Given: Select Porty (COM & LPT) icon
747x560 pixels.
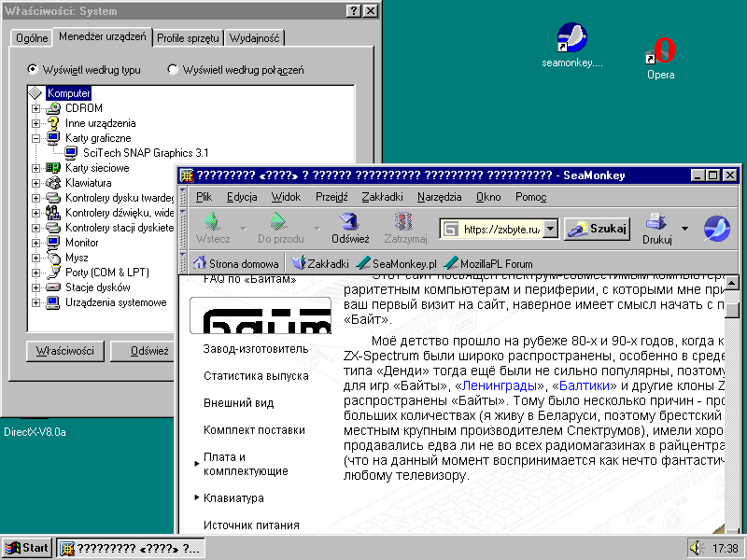Looking at the screenshot, I should pos(53,273).
